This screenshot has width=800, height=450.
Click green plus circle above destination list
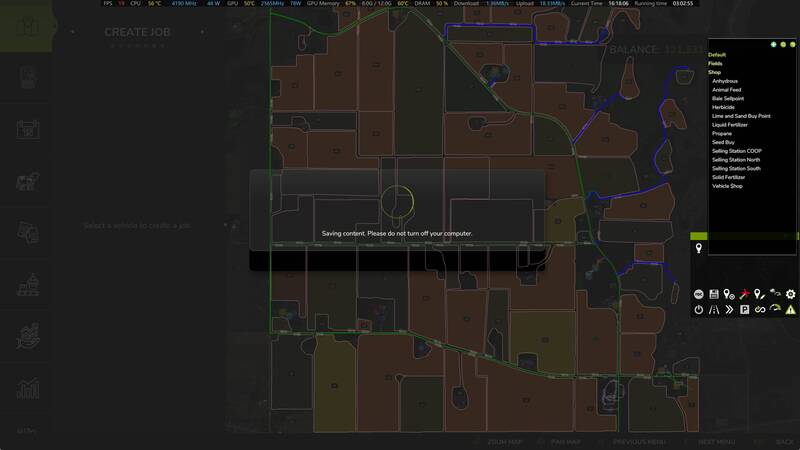click(773, 45)
